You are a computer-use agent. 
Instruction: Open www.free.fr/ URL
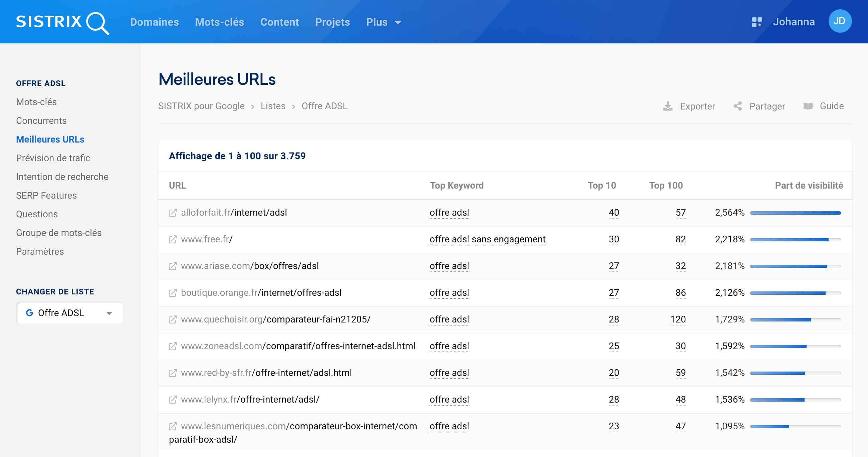point(207,239)
